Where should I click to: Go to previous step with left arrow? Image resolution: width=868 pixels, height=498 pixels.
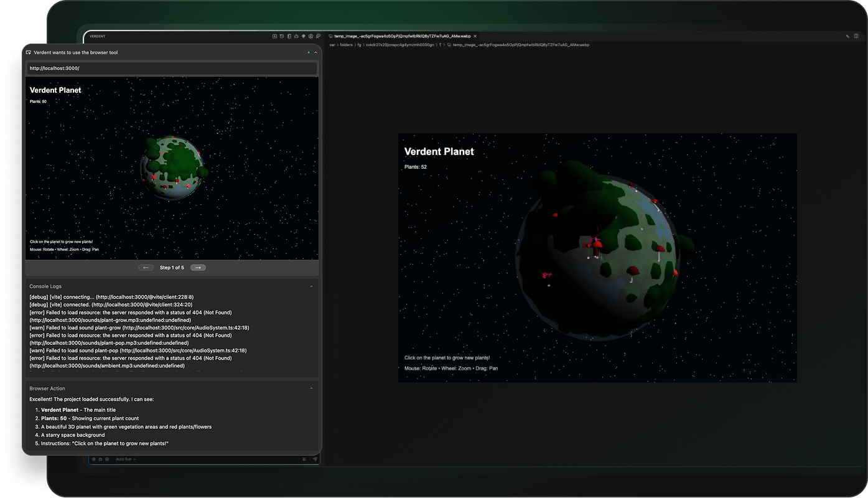pyautogui.click(x=146, y=268)
